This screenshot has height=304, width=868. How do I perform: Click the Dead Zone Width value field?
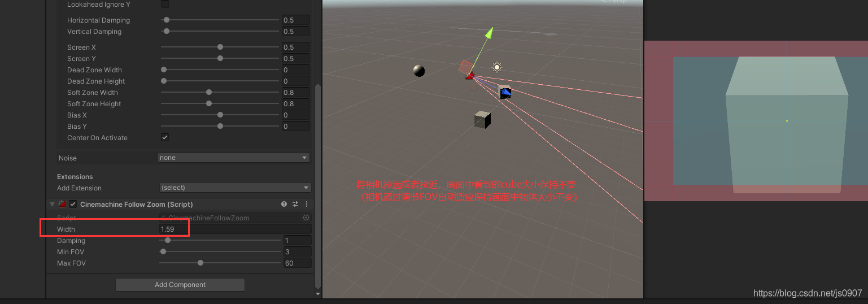tap(295, 70)
